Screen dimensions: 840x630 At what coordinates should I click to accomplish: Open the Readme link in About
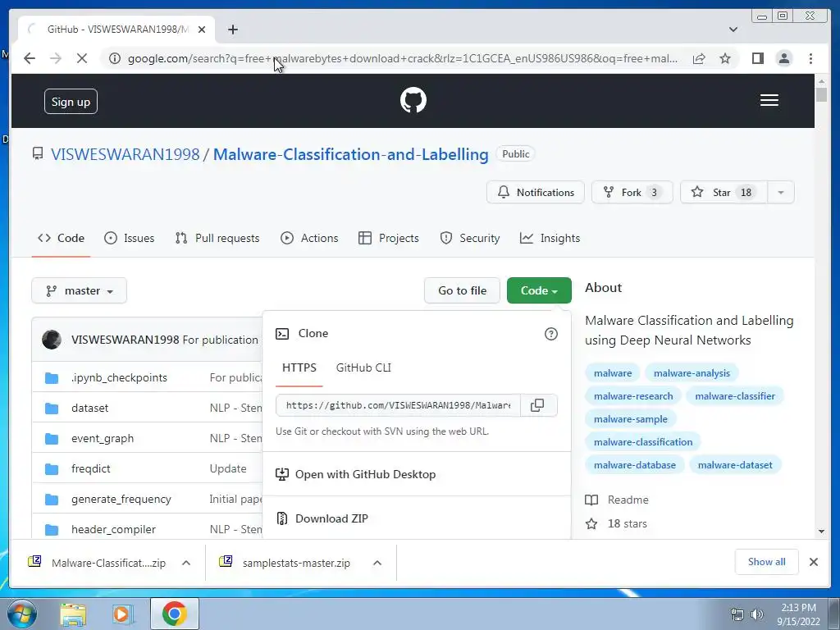(x=617, y=500)
